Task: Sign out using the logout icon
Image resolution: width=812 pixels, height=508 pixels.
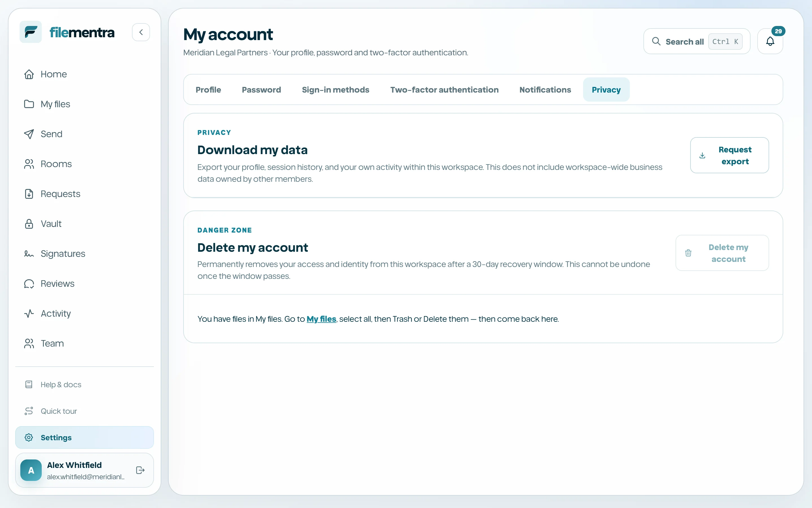Action: pyautogui.click(x=140, y=470)
